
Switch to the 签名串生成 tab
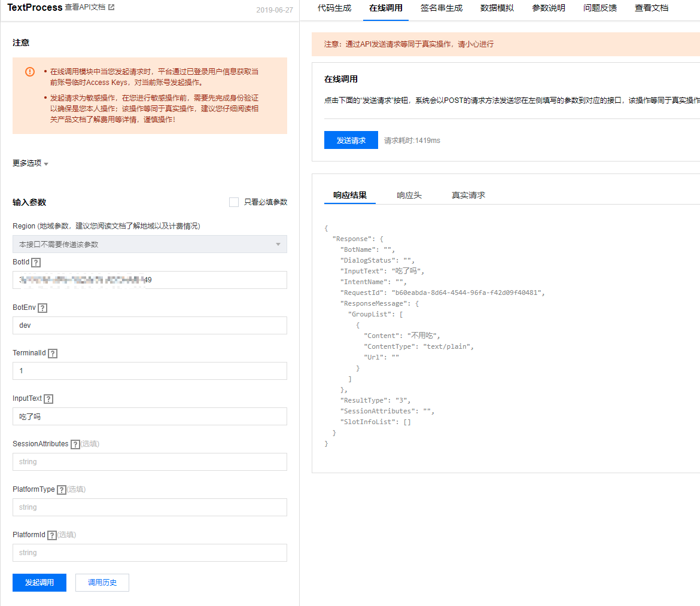(442, 8)
